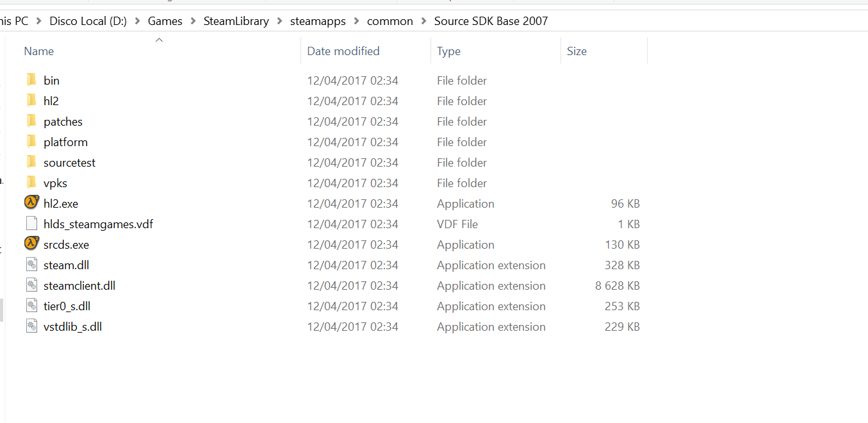Expand breadcrumb arrow after common
The image size is (868, 423).
[x=423, y=21]
